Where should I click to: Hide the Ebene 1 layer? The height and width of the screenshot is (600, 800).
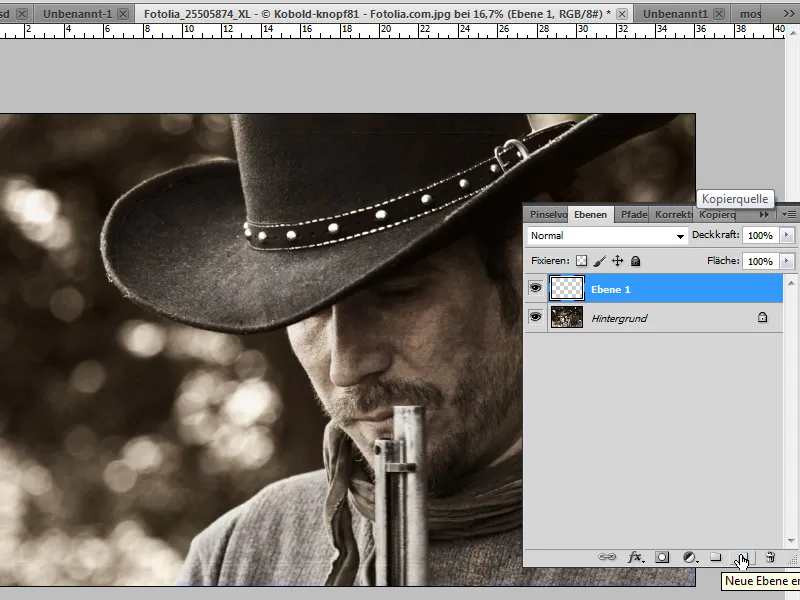point(535,288)
